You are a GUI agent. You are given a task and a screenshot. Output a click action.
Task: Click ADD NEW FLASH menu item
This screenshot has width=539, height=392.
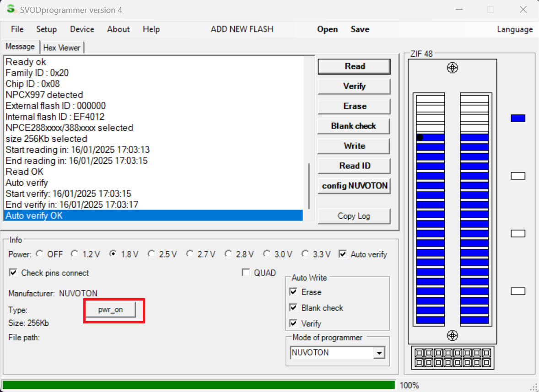point(242,29)
